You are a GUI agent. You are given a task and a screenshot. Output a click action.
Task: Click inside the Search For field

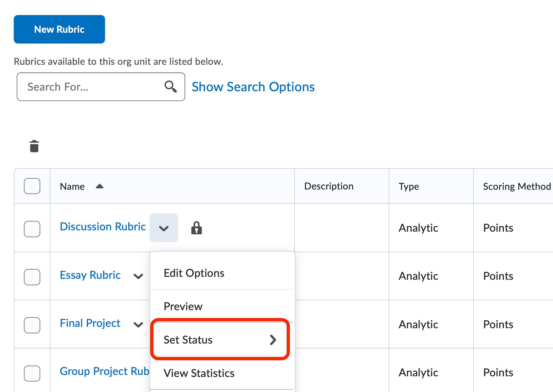[82, 86]
